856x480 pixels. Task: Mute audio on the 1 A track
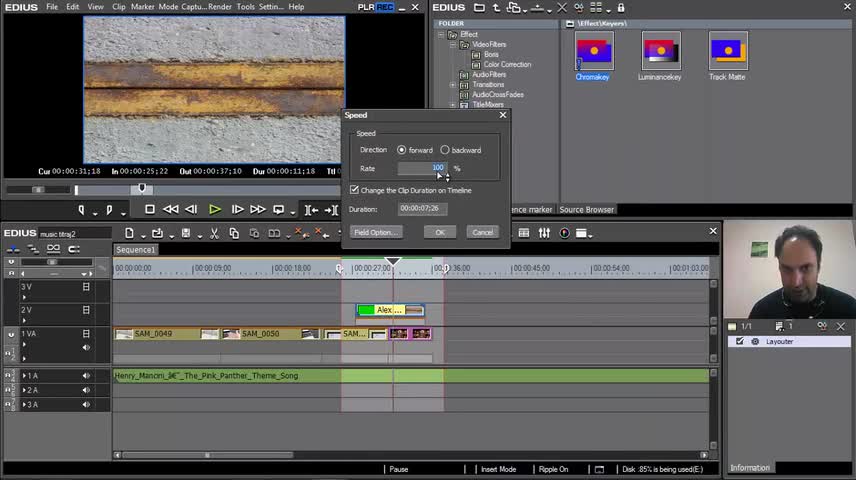coord(86,376)
